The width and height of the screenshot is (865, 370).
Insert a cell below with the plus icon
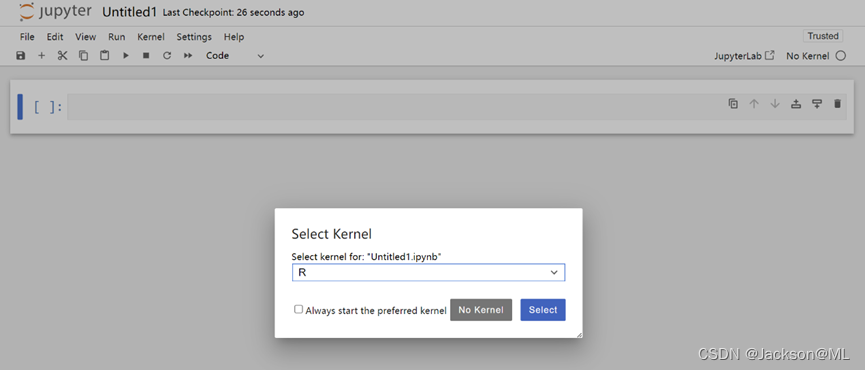[x=41, y=56]
